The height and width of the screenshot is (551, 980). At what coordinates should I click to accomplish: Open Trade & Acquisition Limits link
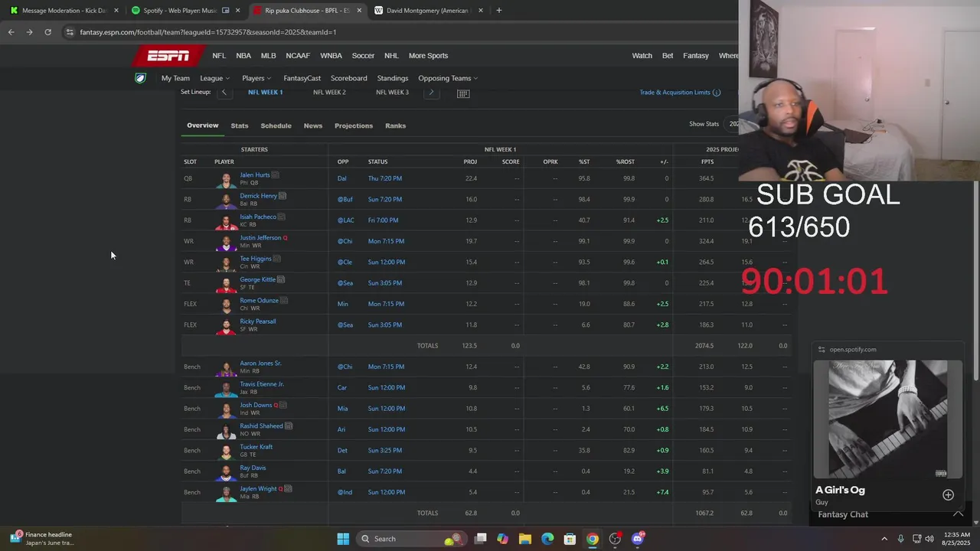coord(675,93)
